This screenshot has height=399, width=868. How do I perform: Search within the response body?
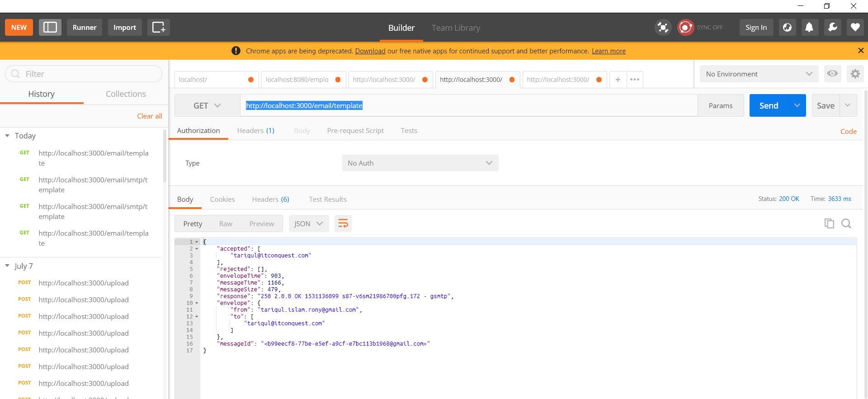(846, 223)
